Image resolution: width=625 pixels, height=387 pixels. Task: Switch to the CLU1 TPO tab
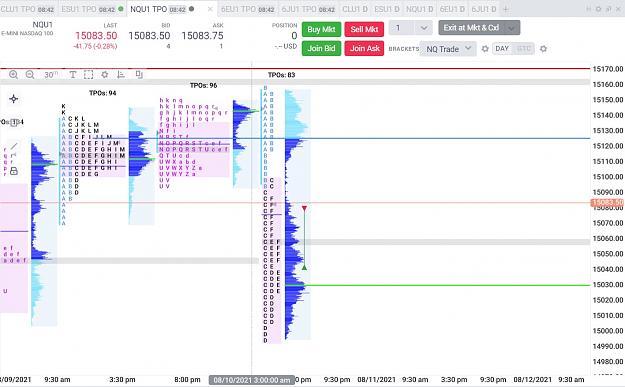28,9
